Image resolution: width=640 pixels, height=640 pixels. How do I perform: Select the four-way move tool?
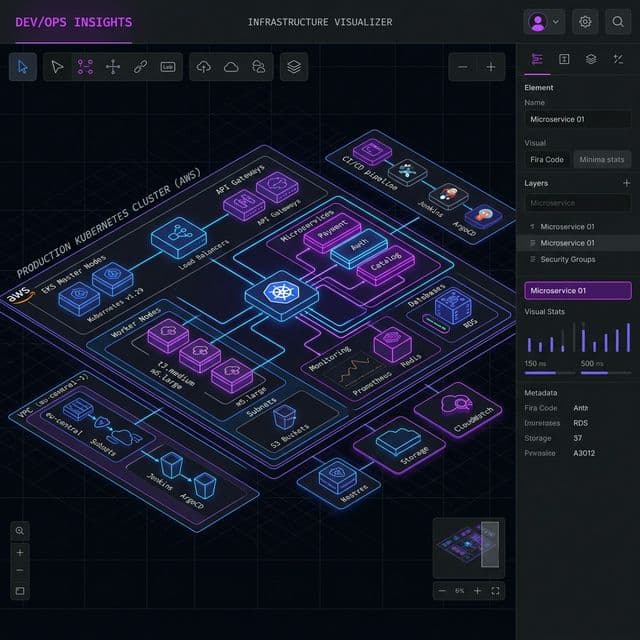[113, 67]
